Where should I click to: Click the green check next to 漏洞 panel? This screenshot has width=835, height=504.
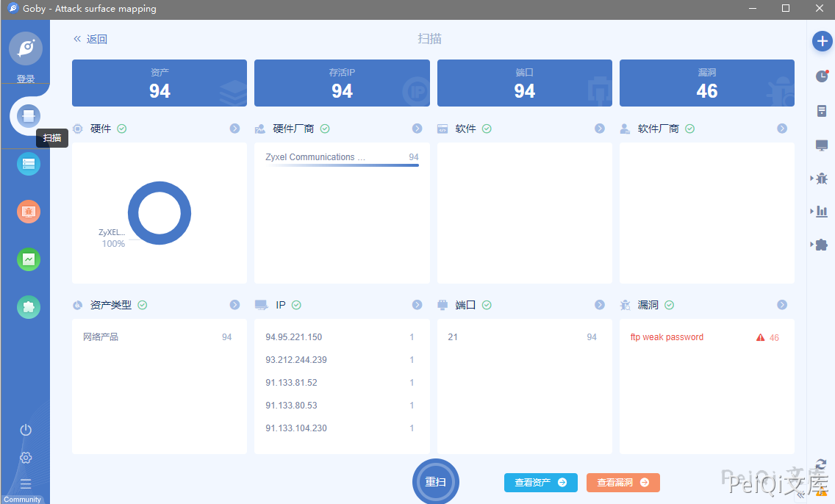click(669, 305)
